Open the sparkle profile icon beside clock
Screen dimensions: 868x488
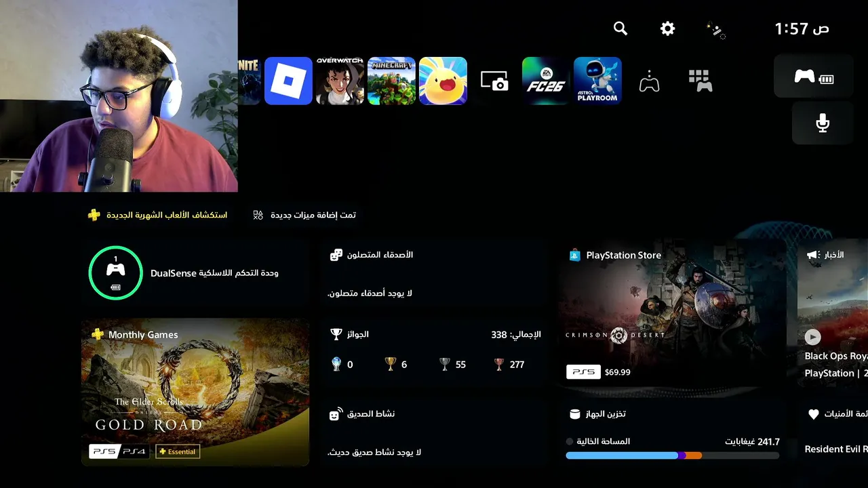[x=716, y=30]
